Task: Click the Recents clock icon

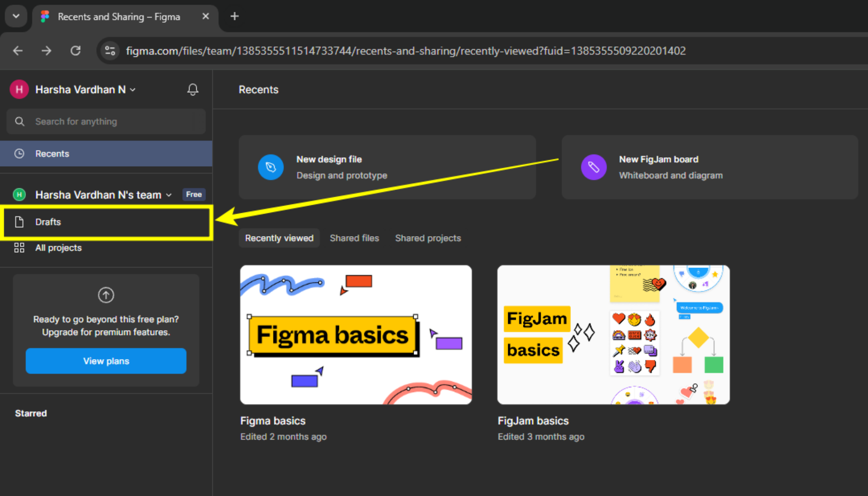Action: [x=19, y=153]
